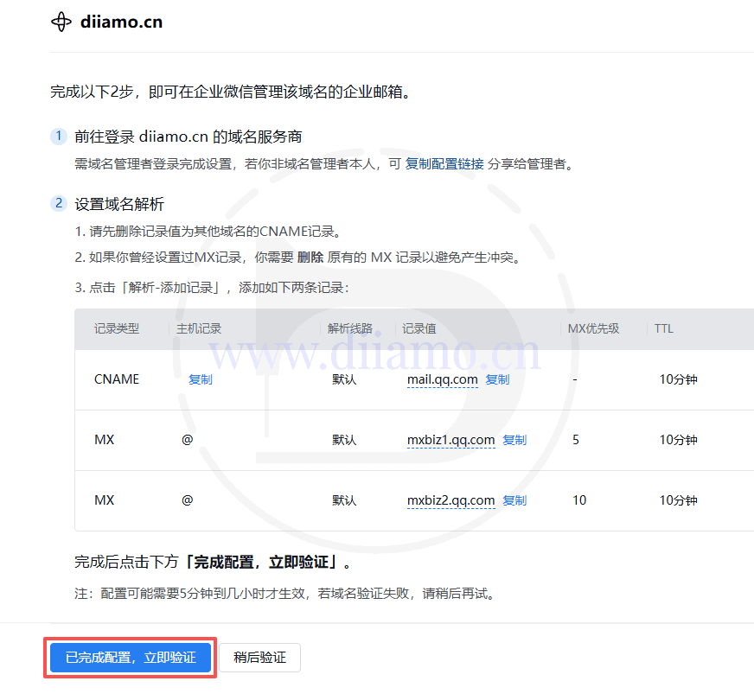Click the step 1 number badge
This screenshot has height=700, width=754.
(58, 136)
